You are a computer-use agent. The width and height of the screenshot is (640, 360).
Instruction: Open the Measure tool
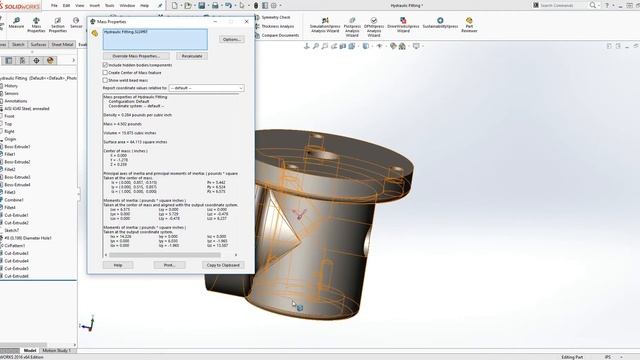pos(16,23)
